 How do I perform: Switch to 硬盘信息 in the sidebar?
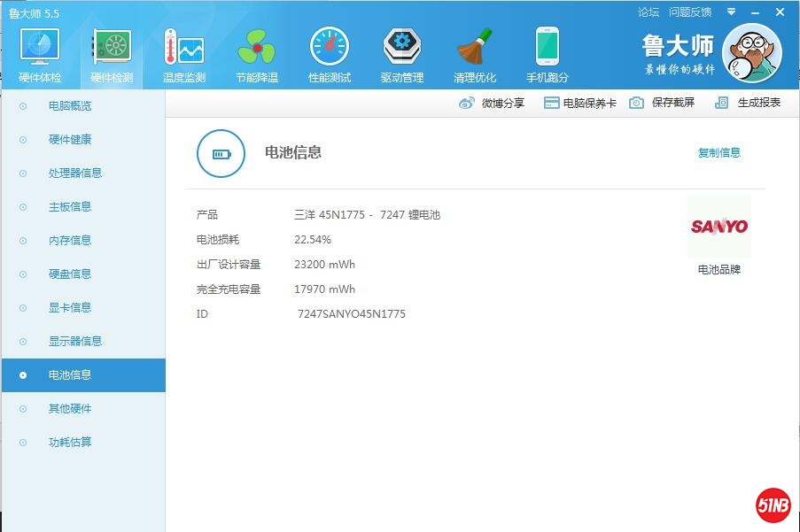click(70, 274)
